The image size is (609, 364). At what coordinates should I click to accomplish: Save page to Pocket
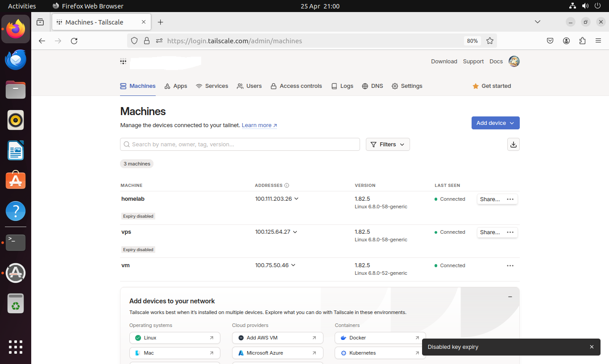[550, 41]
